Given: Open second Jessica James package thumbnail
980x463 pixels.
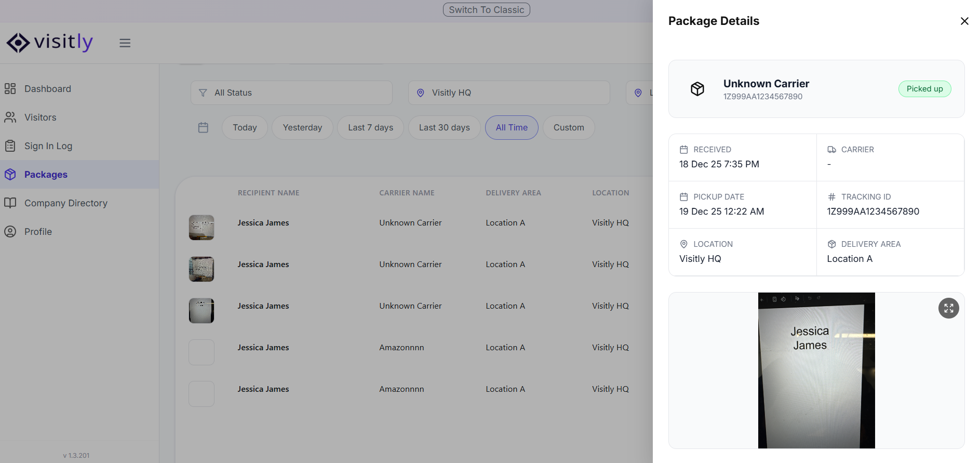Looking at the screenshot, I should point(202,269).
